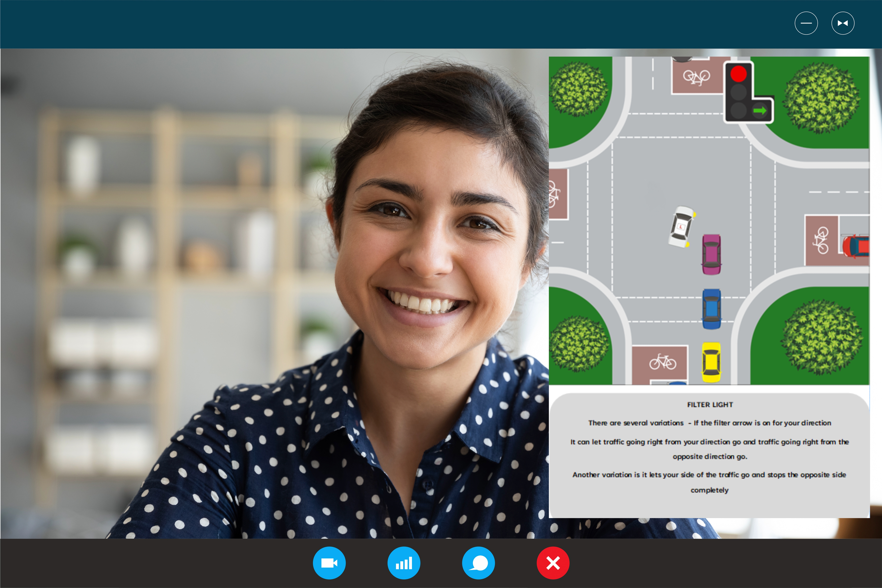
Task: Click the "FILTER LIGHT" heading text
Action: (x=710, y=405)
